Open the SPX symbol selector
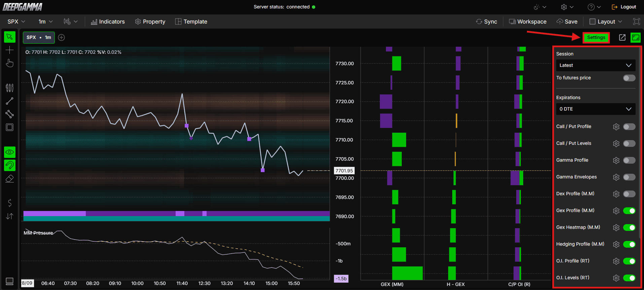The width and height of the screenshot is (644, 290). [16, 22]
